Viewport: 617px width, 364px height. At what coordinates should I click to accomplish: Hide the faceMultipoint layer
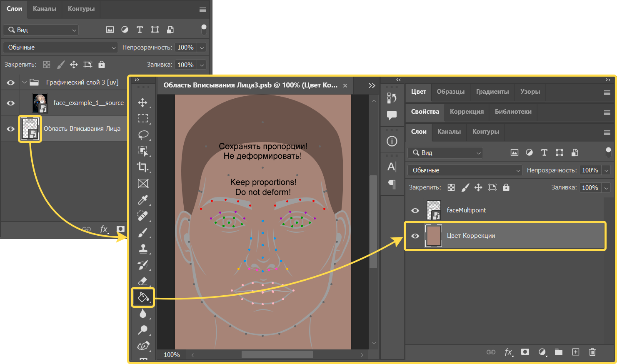pos(415,210)
